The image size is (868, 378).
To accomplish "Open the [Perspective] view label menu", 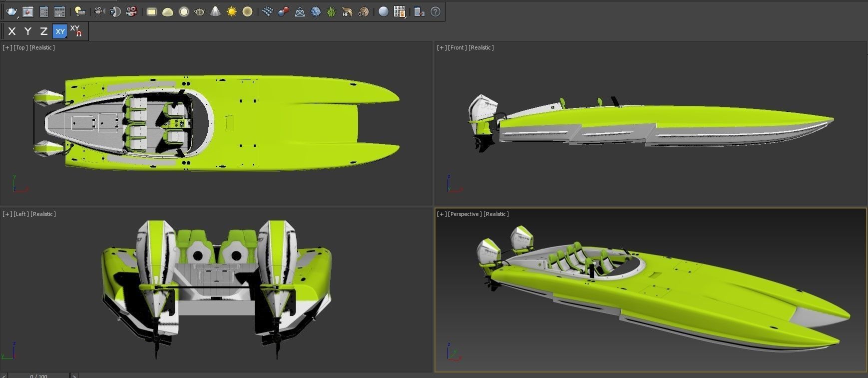I will 465,214.
